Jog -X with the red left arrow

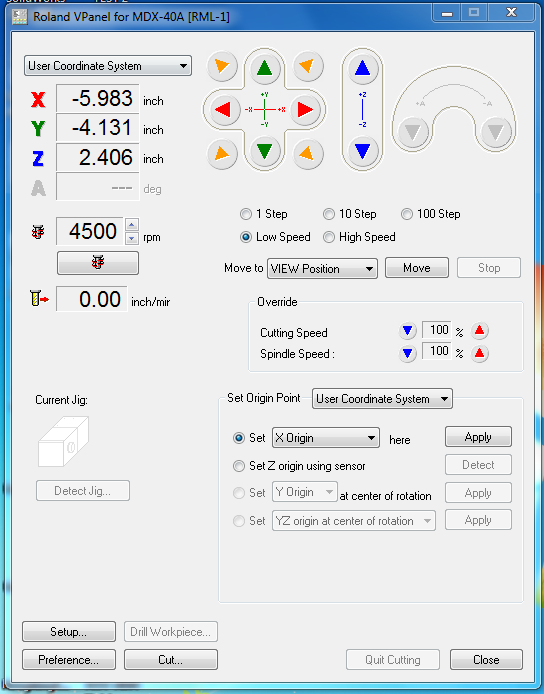pos(223,109)
